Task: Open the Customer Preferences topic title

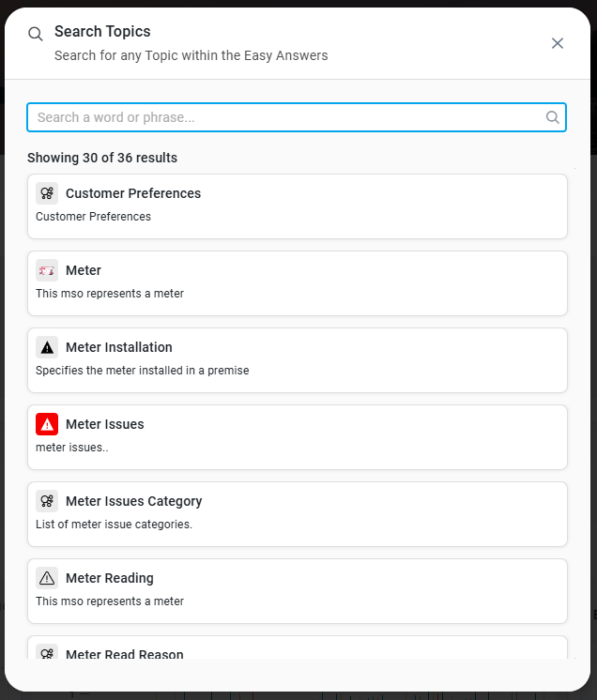Action: 133,193
